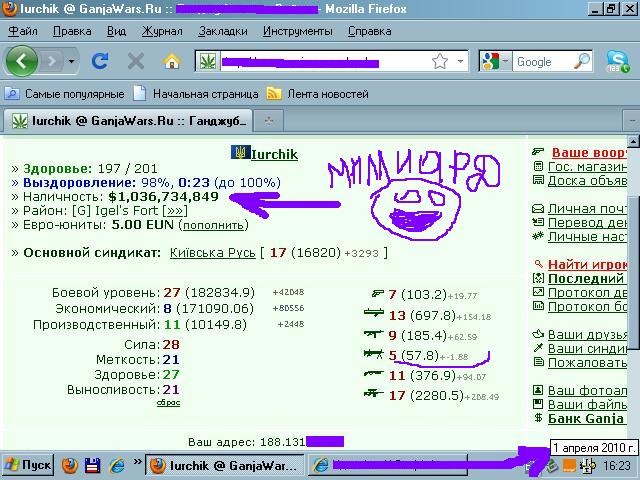Open the Банк Ganja link

[x=586, y=419]
